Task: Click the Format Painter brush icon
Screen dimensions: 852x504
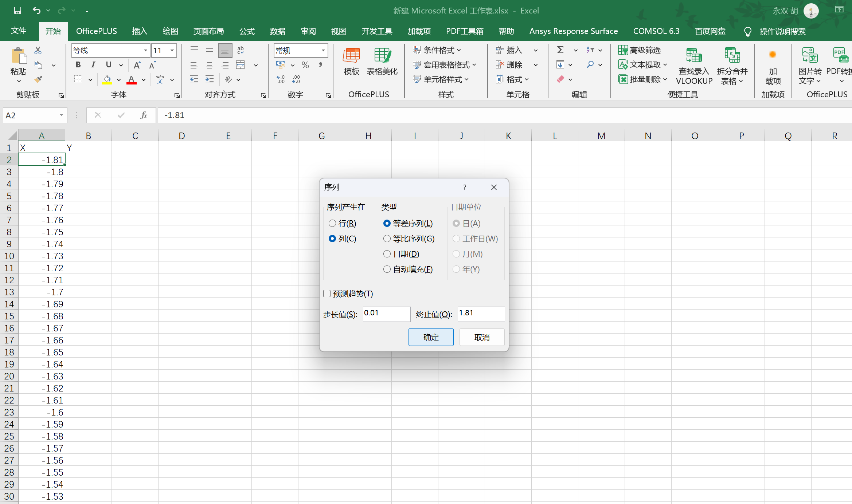Action: [x=38, y=79]
